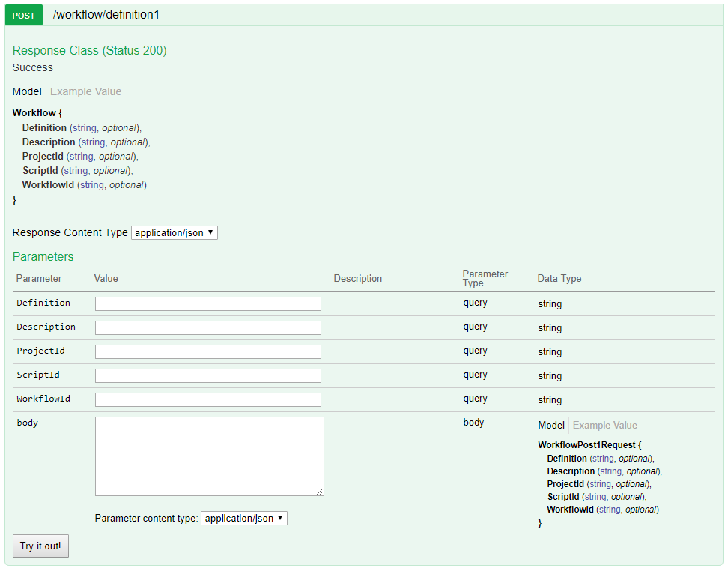728x571 pixels.
Task: Open the Response Content Type dropdown
Action: [x=174, y=232]
